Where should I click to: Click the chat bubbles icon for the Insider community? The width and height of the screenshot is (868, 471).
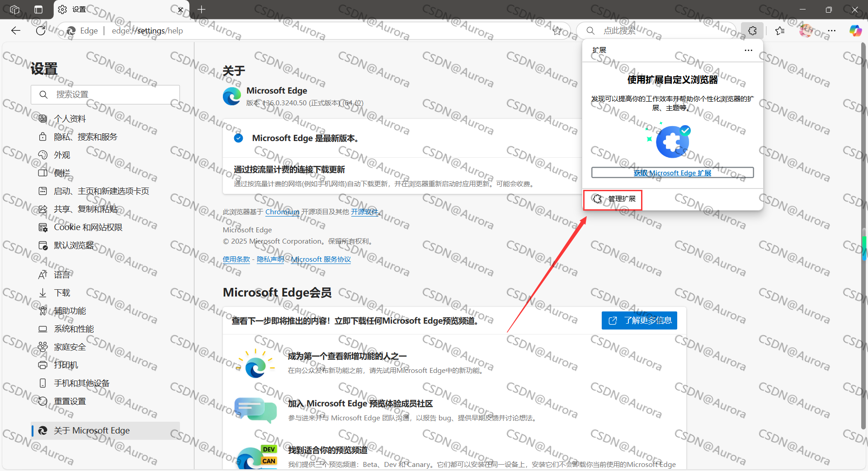click(255, 410)
